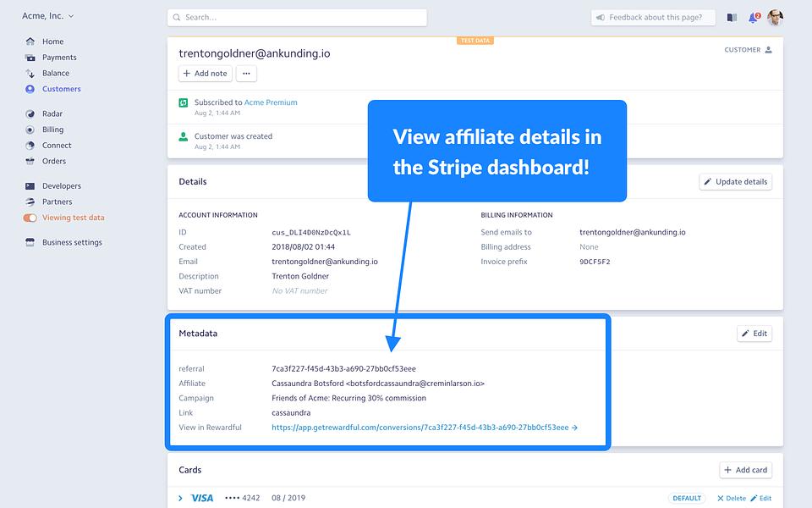
Task: Click the description Trenton Goldner
Action: [x=300, y=276]
